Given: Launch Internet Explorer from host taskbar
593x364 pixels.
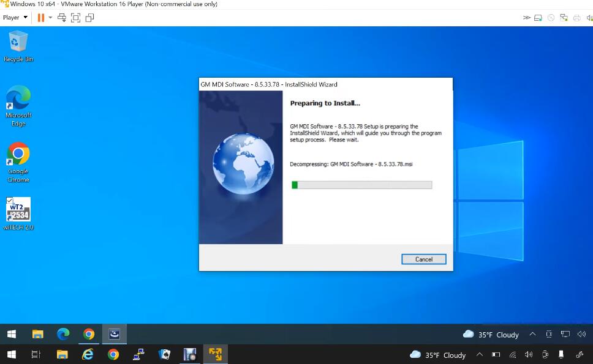Looking at the screenshot, I should (x=88, y=355).
